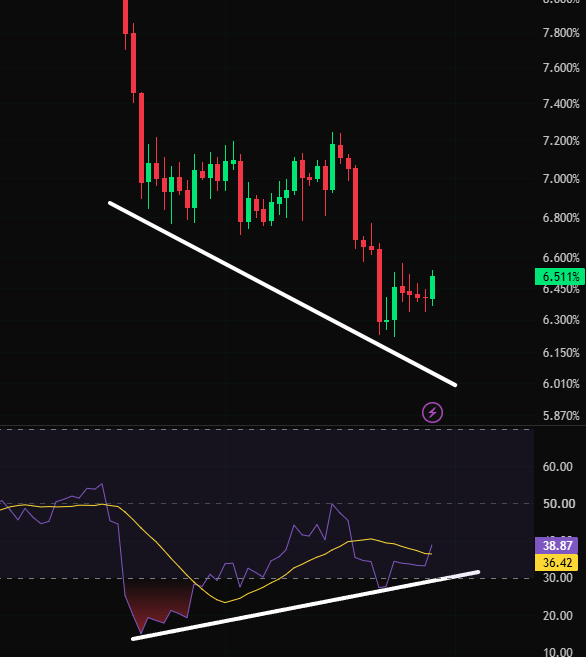
Task: Click the 60.00 RSI axis label
Action: click(x=558, y=466)
